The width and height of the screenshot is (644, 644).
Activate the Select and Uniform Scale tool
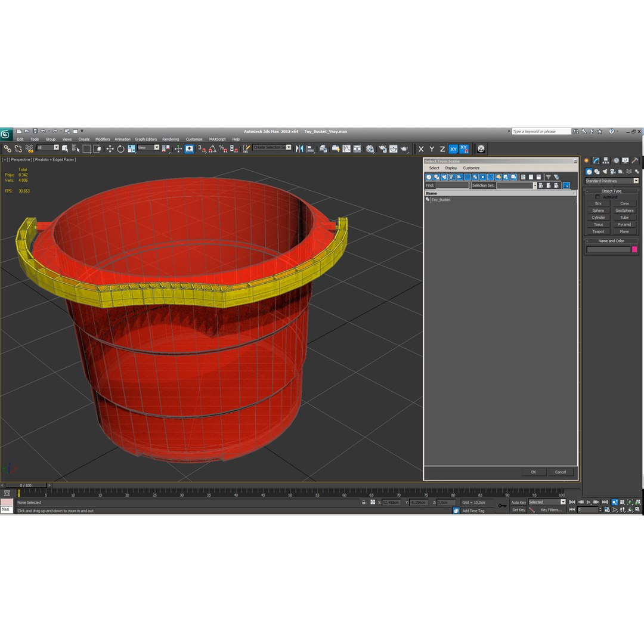(x=131, y=148)
